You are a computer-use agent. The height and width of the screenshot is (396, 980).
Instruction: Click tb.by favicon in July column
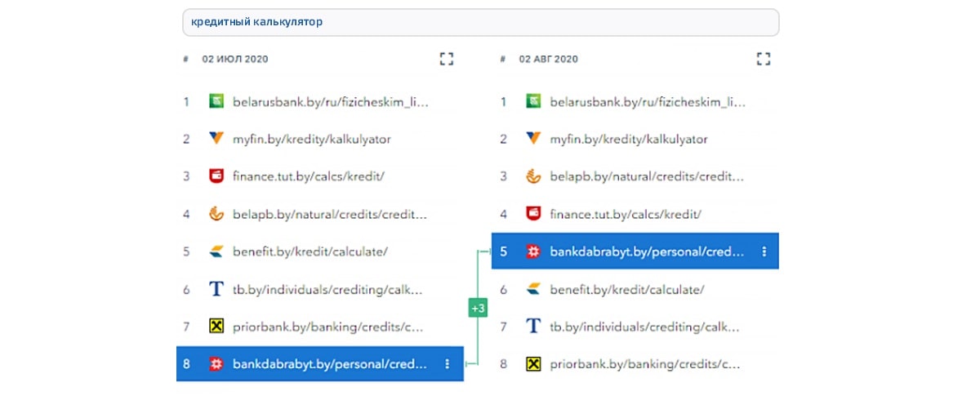pos(216,289)
